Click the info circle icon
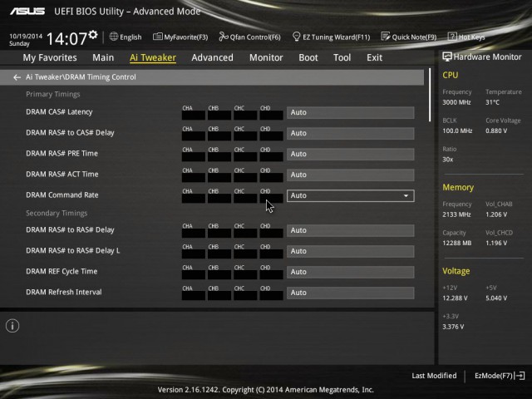 tap(12, 326)
